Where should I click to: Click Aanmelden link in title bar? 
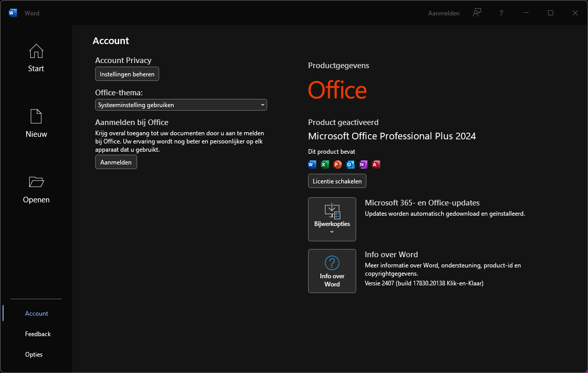[444, 13]
